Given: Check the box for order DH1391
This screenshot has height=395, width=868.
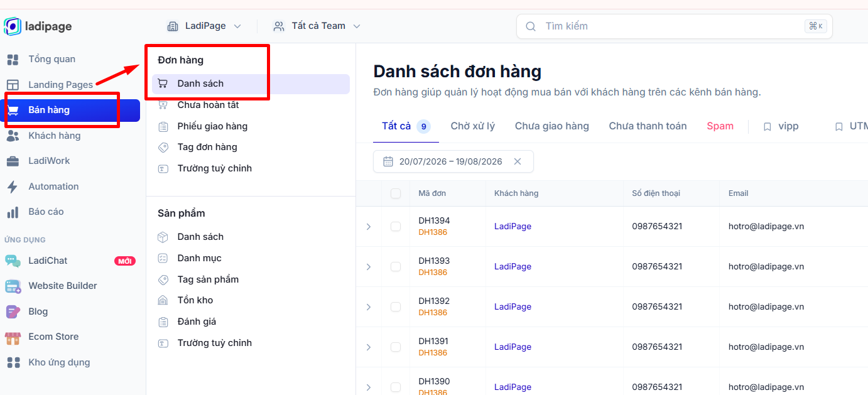Looking at the screenshot, I should [396, 347].
